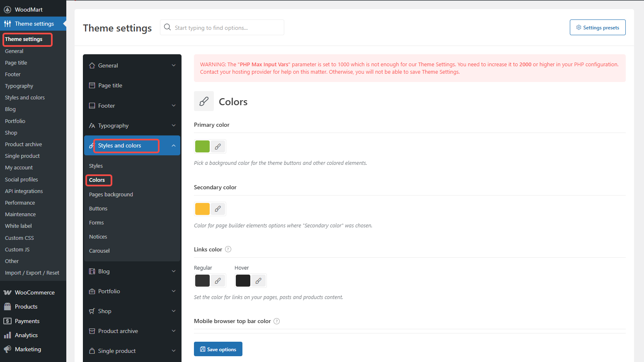Screen dimensions: 644x362
Task: Select the Pages background submenu item
Action: (111, 194)
